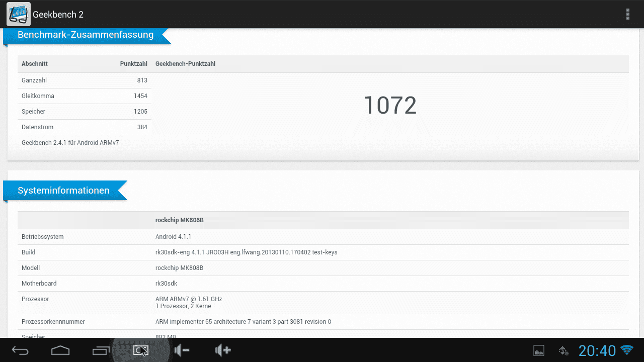This screenshot has width=644, height=362.
Task: Tap the USB debugging status icon
Action: coord(564,351)
